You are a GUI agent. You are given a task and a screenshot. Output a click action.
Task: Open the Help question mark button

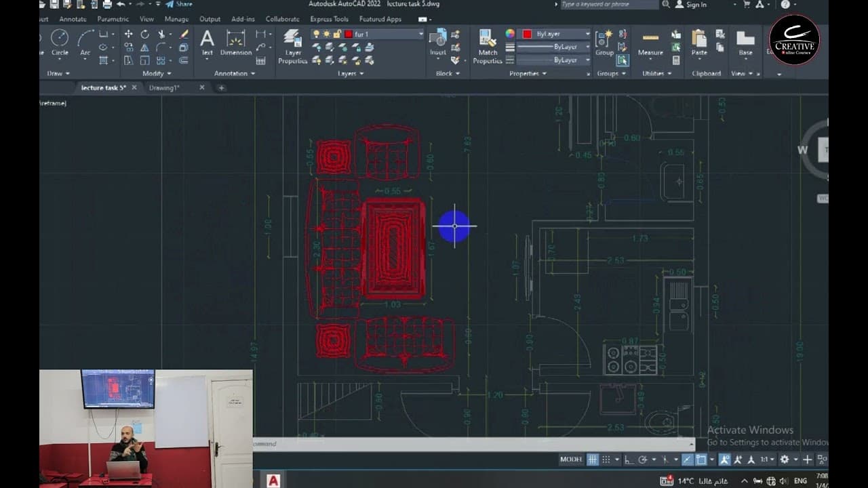pos(785,4)
